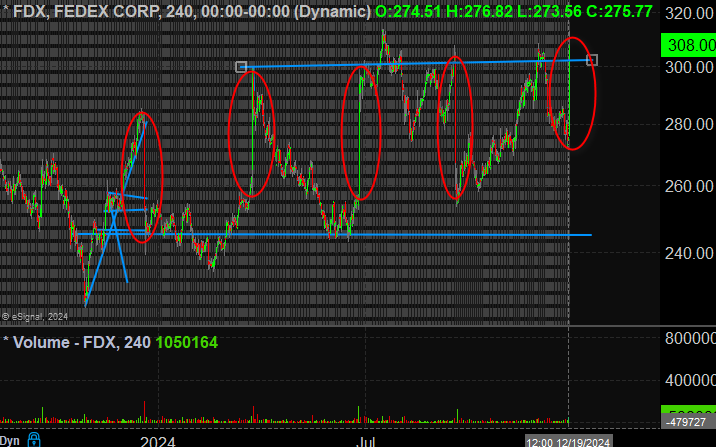Click the FDX, FEDEX CORP symbol title
716x447 pixels.
pyautogui.click(x=87, y=11)
